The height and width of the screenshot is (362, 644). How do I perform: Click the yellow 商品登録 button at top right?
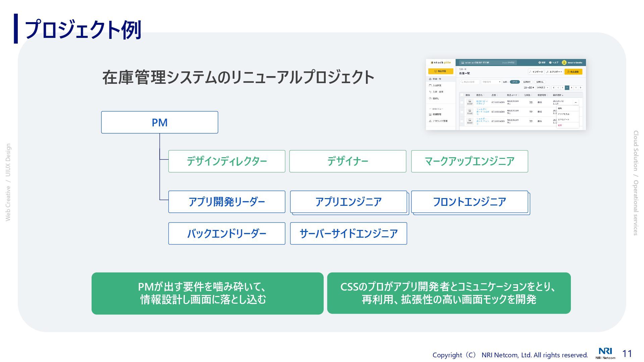(573, 72)
